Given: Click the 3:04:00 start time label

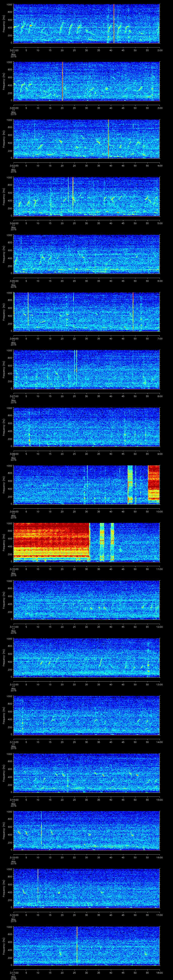Looking at the screenshot, I should click(x=14, y=223).
